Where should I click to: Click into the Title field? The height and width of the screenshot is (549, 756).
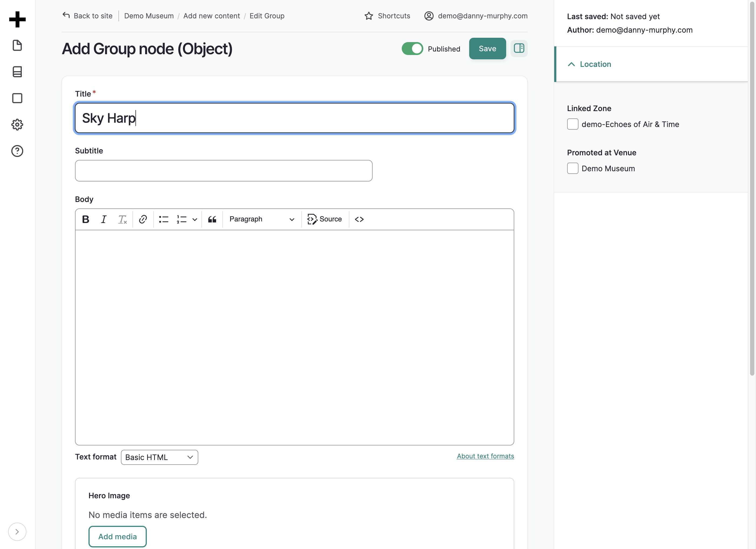click(x=294, y=118)
